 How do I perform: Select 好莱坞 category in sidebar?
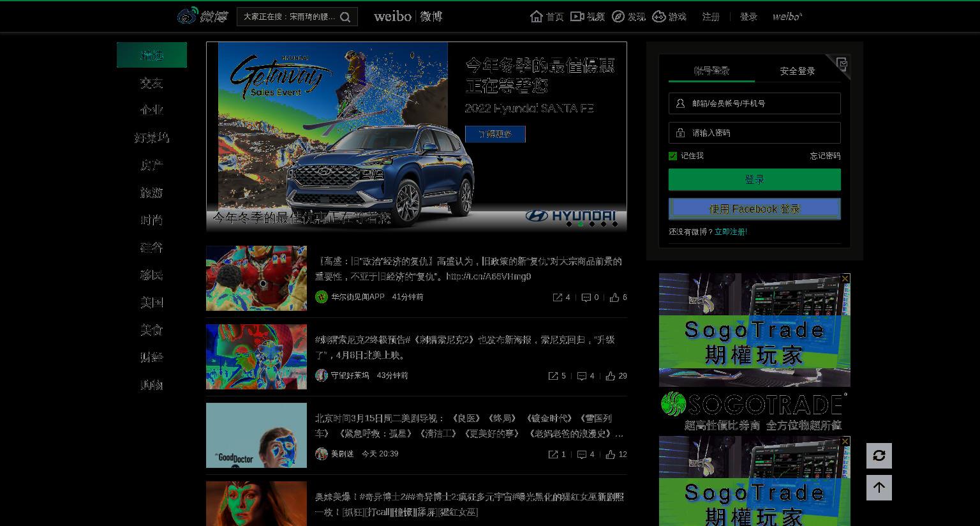(x=152, y=137)
